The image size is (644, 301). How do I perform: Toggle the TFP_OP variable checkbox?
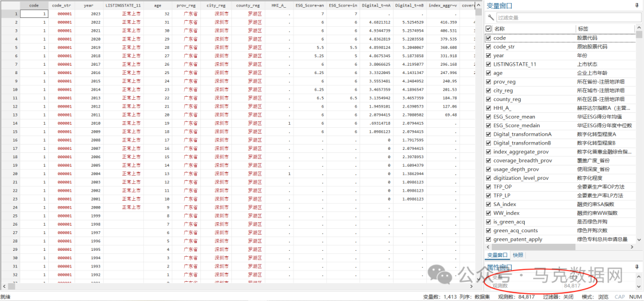(488, 187)
